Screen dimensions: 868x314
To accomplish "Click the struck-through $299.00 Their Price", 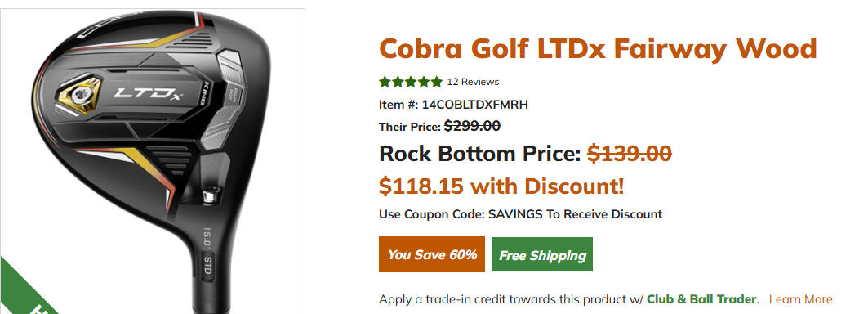I will point(472,126).
